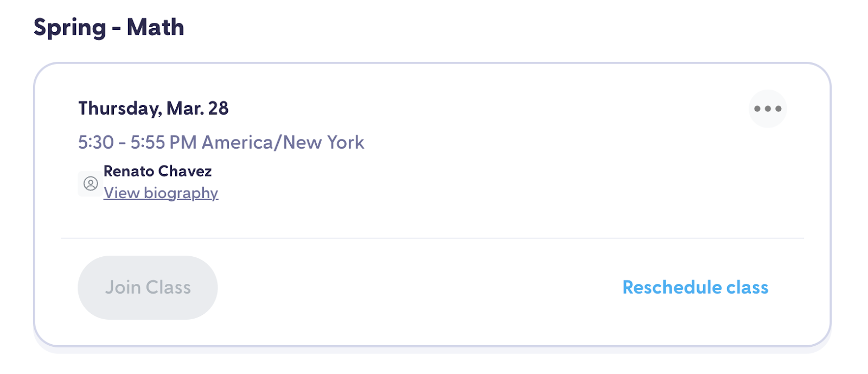Image resolution: width=868 pixels, height=374 pixels.
Task: Click the horizontal divider inside the card
Action: click(x=432, y=238)
